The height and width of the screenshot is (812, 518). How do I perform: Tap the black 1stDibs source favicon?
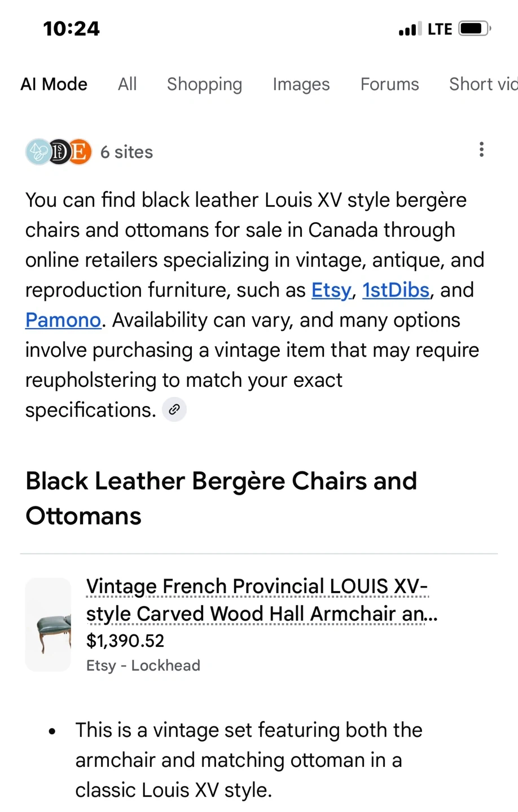[59, 152]
